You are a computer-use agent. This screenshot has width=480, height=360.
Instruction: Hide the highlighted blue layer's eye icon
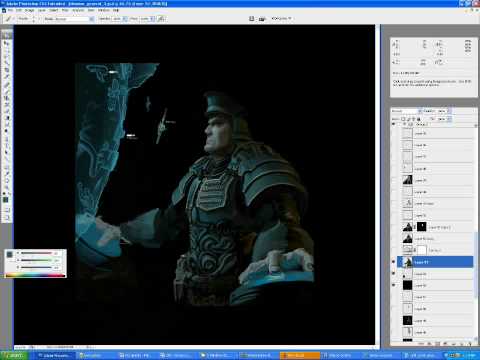tap(393, 262)
